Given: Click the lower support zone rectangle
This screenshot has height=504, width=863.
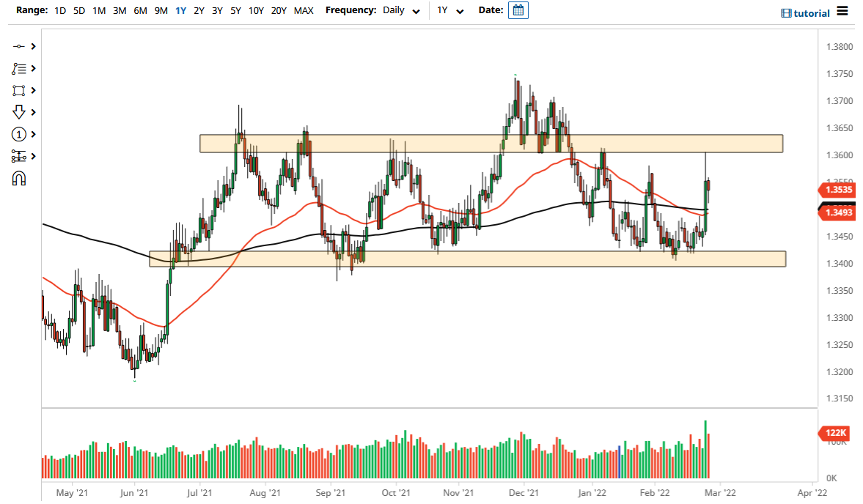Looking at the screenshot, I should [467, 259].
